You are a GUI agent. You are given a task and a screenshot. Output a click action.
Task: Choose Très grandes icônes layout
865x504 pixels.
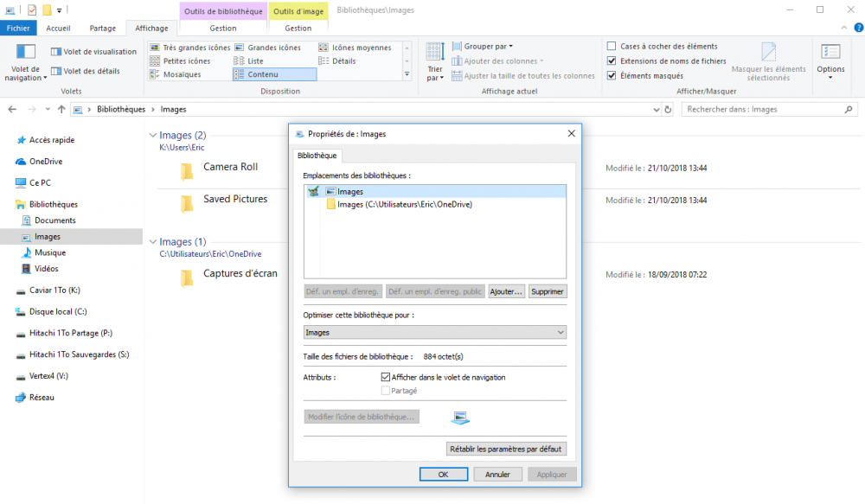(190, 48)
